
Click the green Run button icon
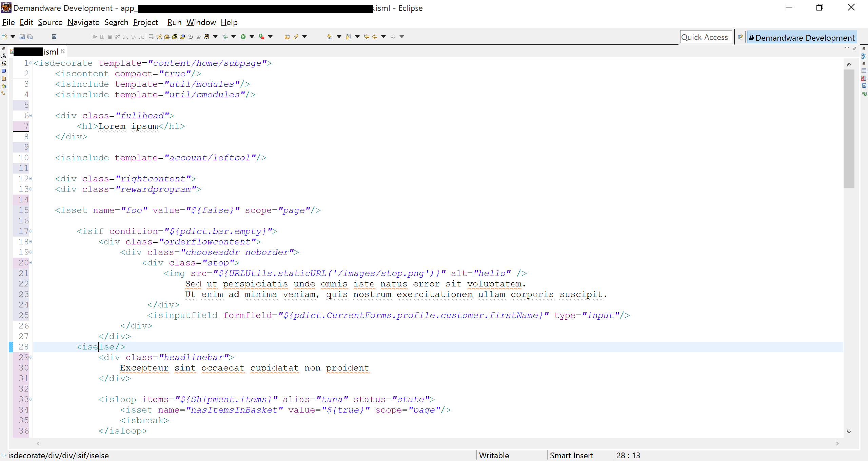pyautogui.click(x=243, y=37)
